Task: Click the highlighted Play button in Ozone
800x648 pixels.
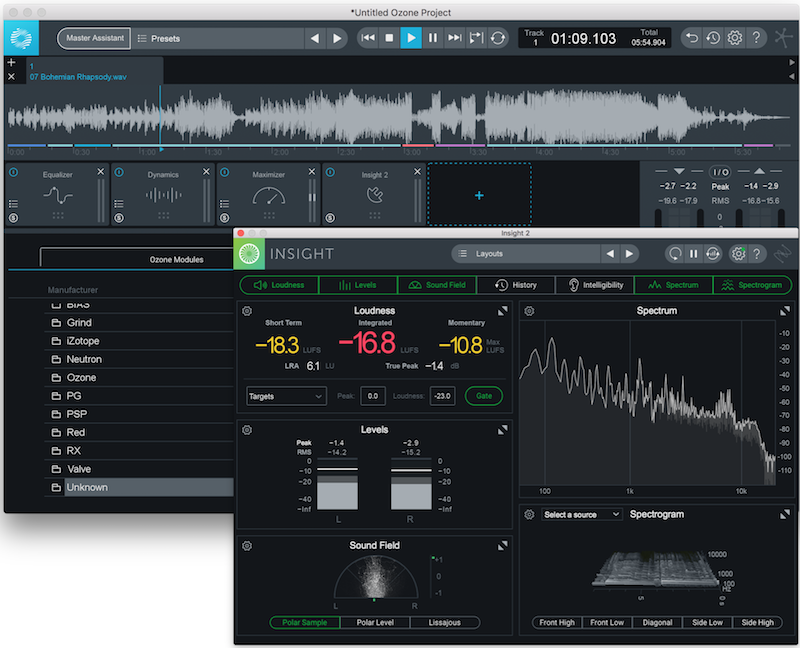Action: [x=411, y=38]
